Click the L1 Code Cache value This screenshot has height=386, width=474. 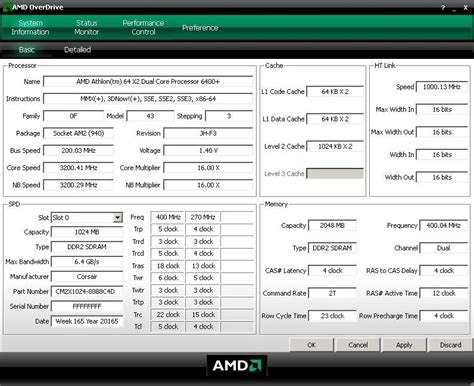tap(335, 92)
